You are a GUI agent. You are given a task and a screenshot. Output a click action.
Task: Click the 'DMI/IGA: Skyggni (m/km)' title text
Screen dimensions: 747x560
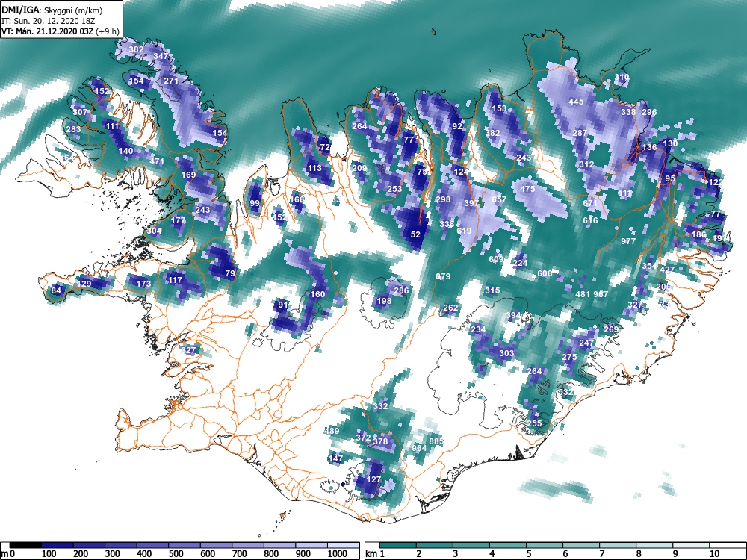pyautogui.click(x=52, y=10)
